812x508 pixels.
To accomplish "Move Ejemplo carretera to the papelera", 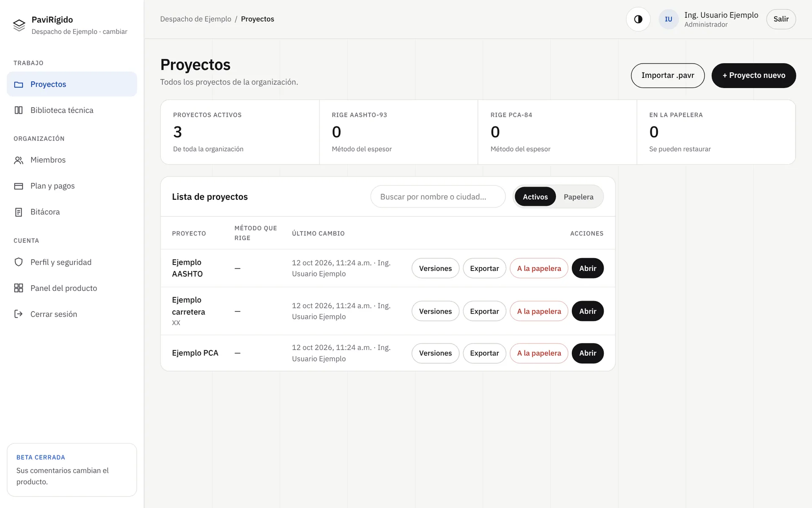I will pyautogui.click(x=539, y=311).
